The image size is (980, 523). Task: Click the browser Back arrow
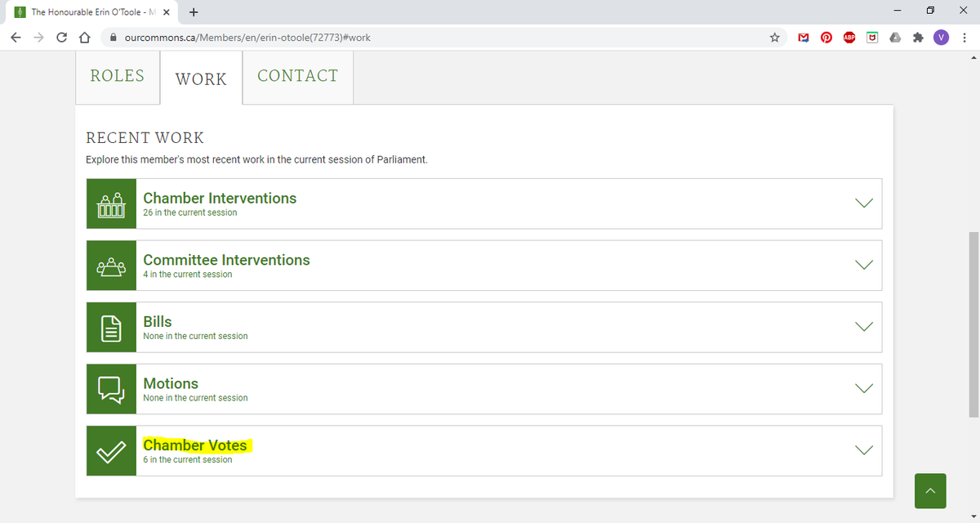tap(17, 37)
